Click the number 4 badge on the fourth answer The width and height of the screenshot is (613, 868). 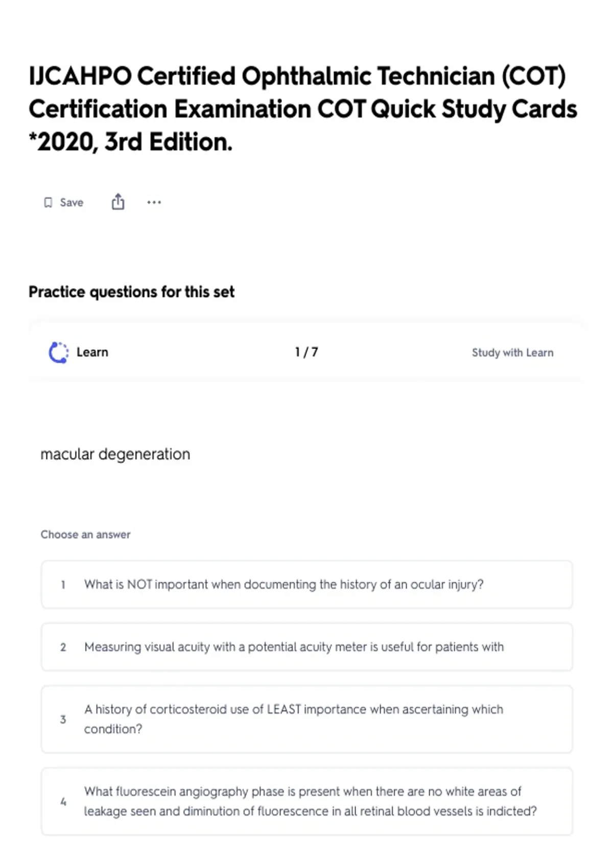[63, 802]
